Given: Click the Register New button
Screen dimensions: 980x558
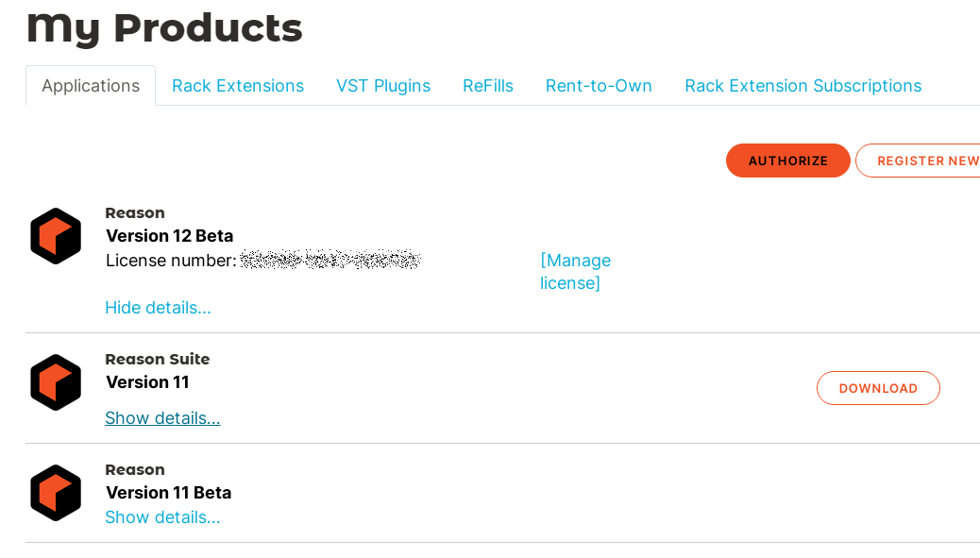Looking at the screenshot, I should pos(919,161).
